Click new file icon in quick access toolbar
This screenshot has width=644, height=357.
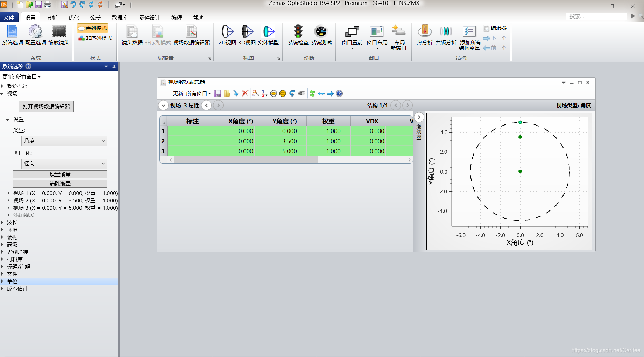21,5
